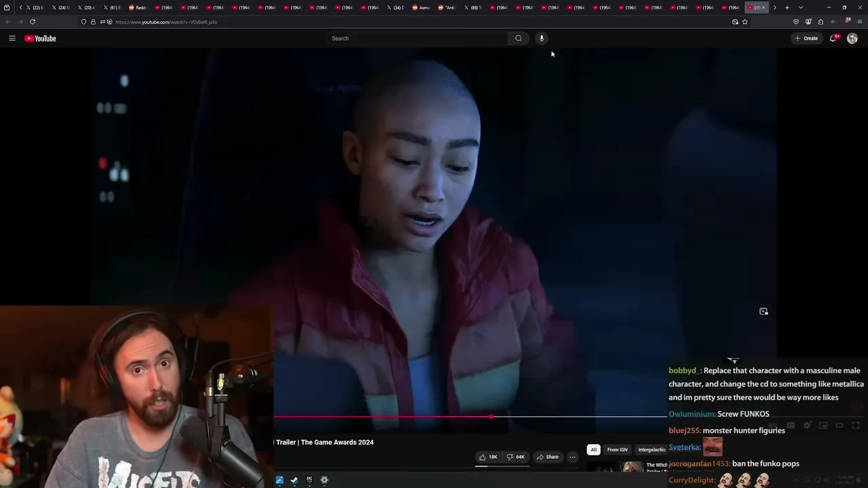Open the Steam taskbar icon
The image size is (868, 488).
click(x=294, y=480)
